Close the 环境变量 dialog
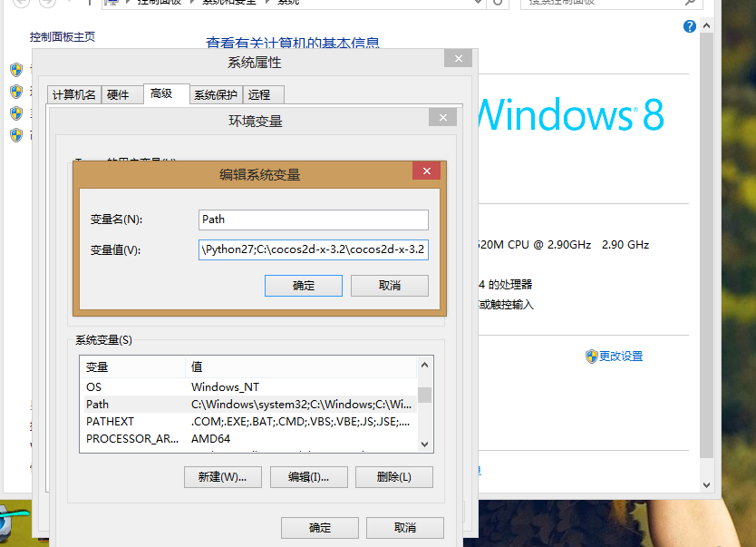756x547 pixels. (442, 117)
